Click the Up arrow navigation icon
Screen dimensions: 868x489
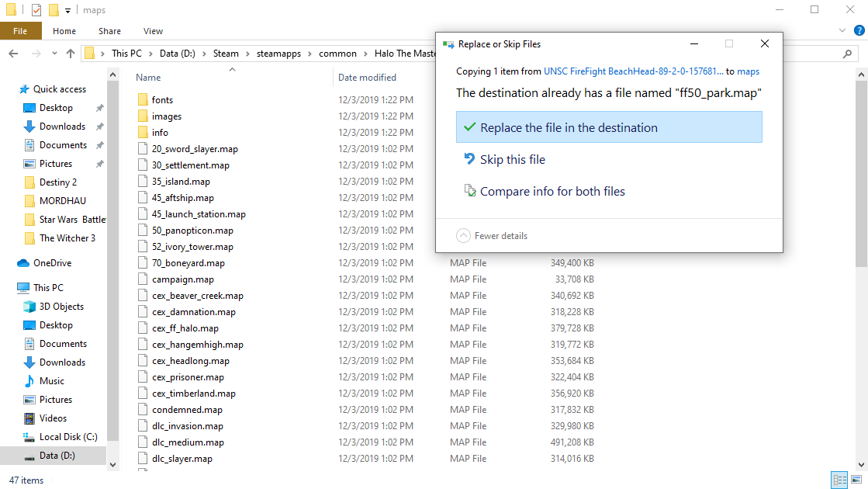coord(71,54)
